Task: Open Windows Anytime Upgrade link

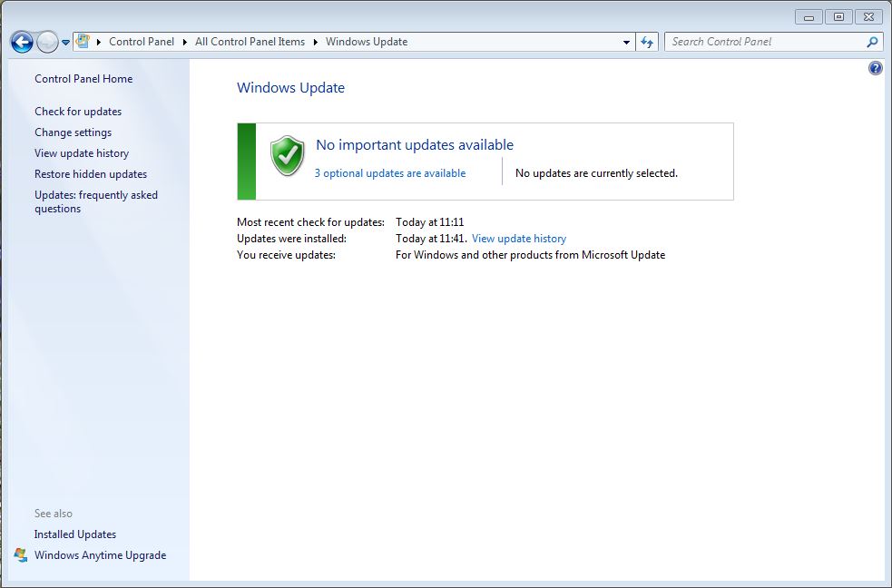Action: pos(100,555)
